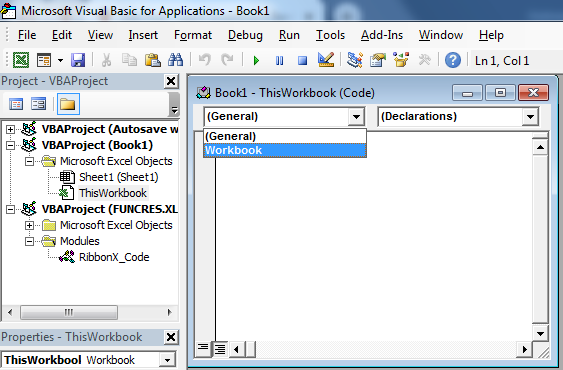563x370 pixels.
Task: Toggle Design Mode ruler icon
Action: [326, 60]
